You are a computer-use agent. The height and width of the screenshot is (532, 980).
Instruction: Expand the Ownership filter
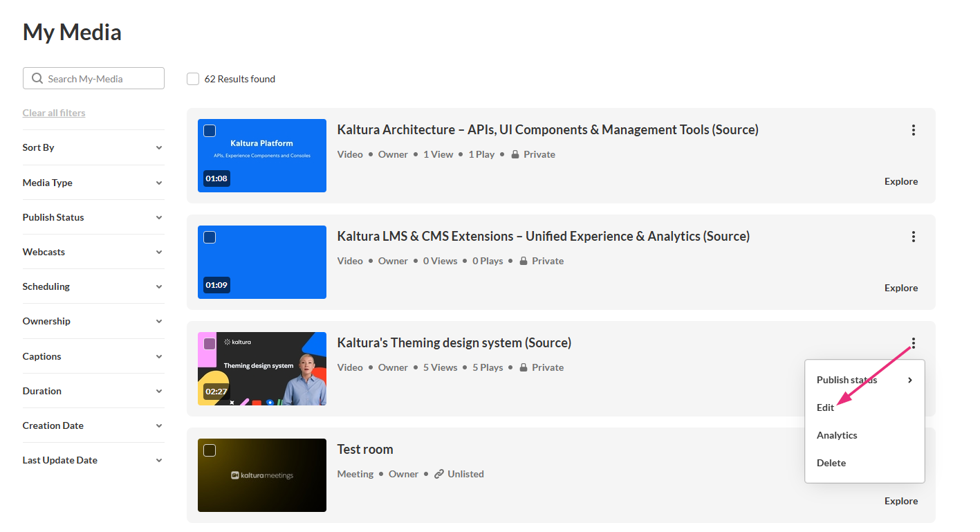tap(93, 321)
